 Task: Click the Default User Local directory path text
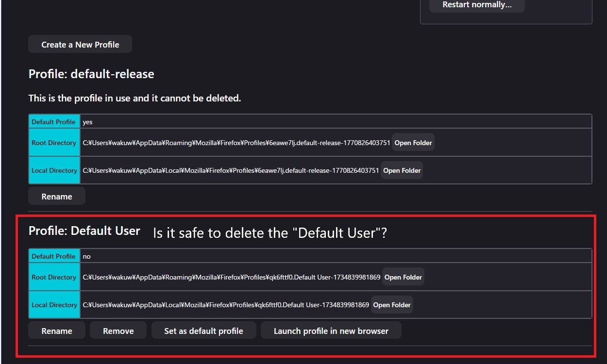coord(226,305)
